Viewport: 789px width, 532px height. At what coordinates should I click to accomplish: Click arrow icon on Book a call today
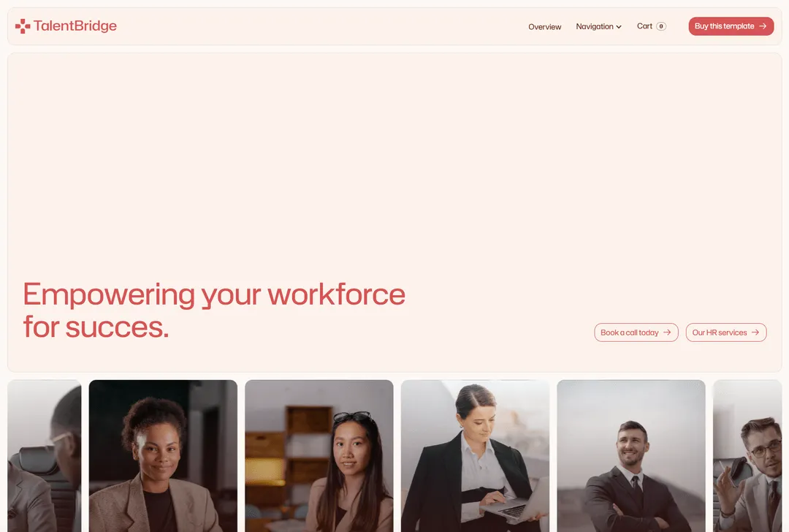click(x=667, y=332)
